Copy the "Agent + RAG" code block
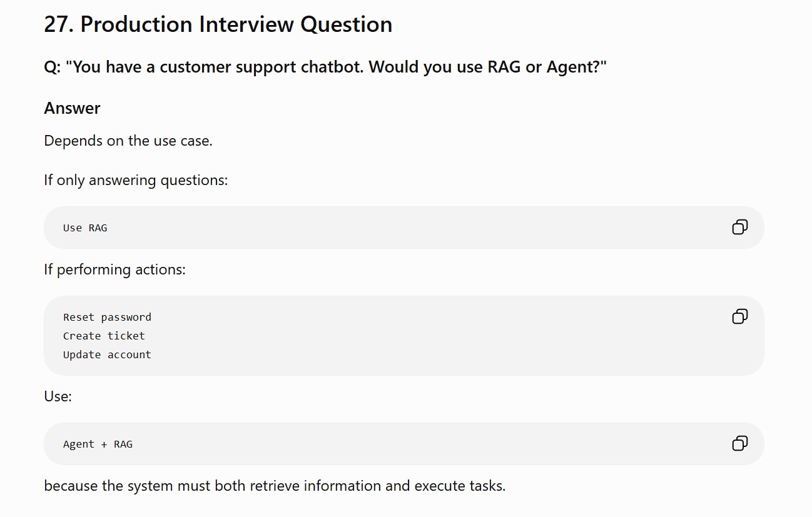The width and height of the screenshot is (812, 517). click(739, 443)
